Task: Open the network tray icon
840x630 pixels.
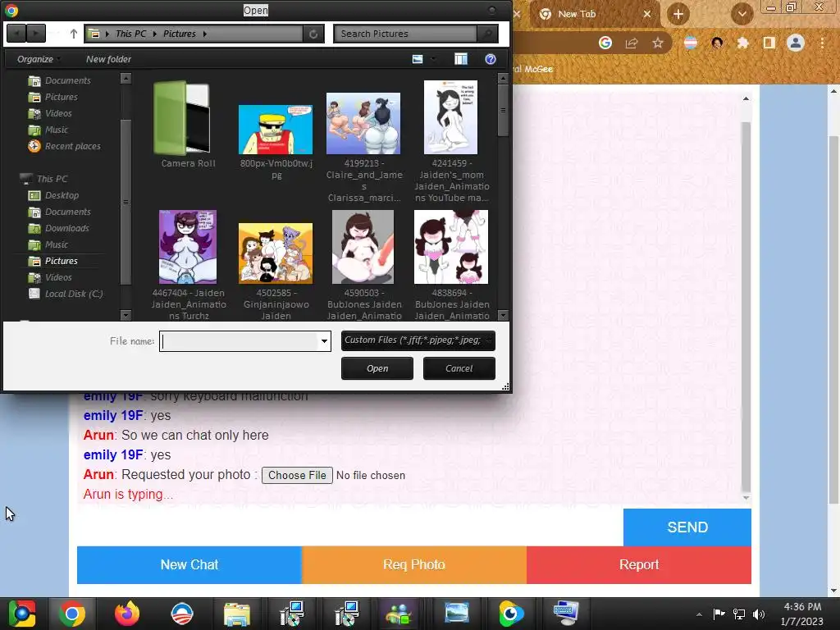Action: tap(739, 614)
